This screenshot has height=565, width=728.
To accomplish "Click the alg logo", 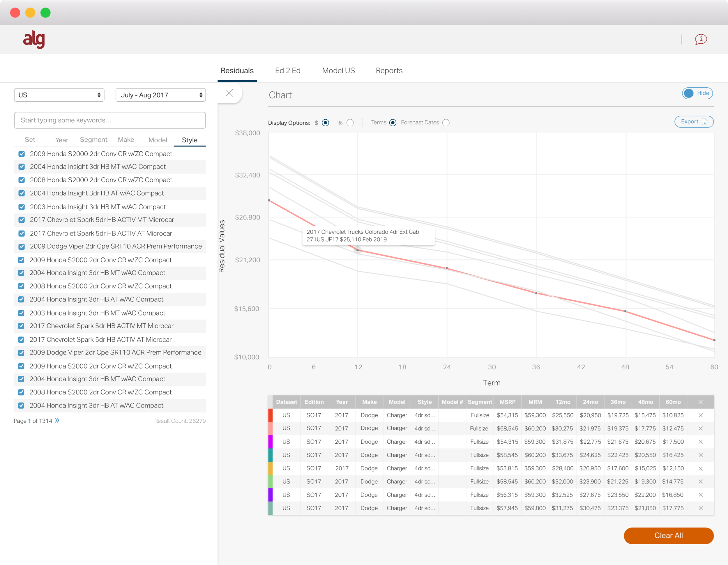I will (x=34, y=39).
